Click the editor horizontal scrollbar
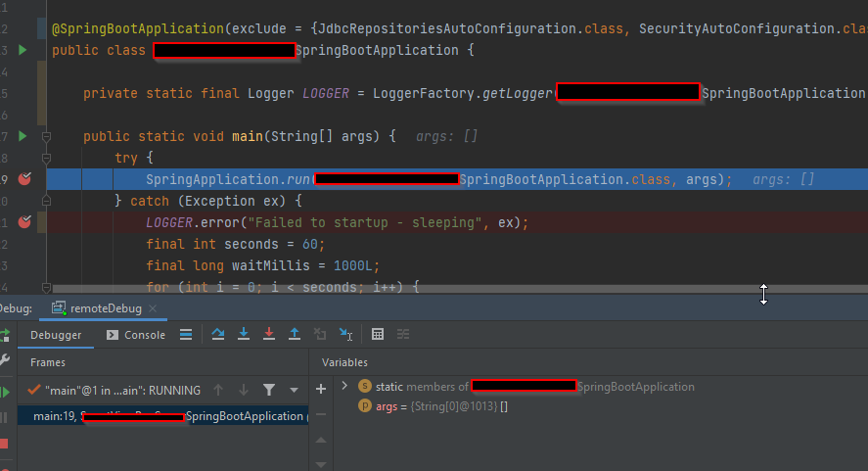 point(391,290)
